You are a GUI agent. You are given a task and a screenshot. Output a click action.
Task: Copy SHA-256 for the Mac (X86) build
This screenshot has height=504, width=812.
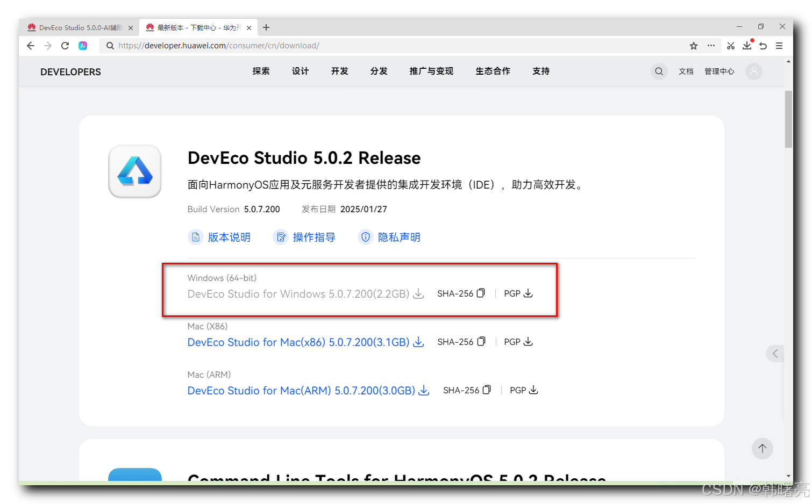pos(461,342)
